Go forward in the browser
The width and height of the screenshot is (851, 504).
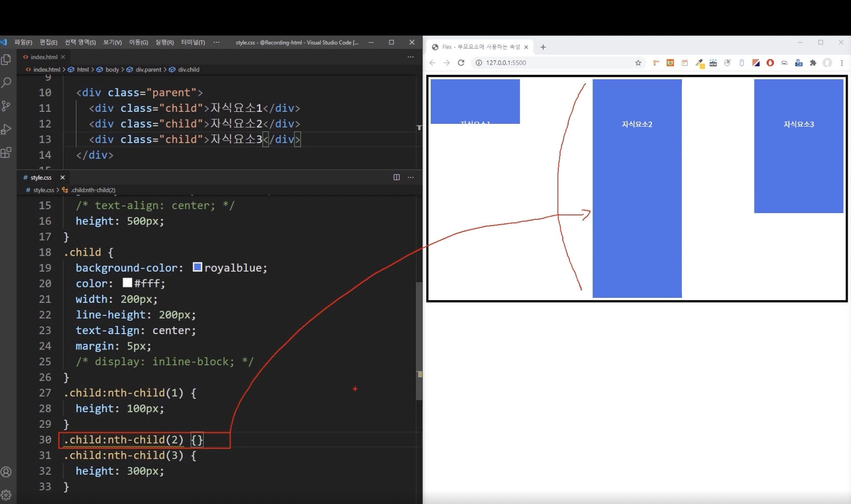click(447, 63)
